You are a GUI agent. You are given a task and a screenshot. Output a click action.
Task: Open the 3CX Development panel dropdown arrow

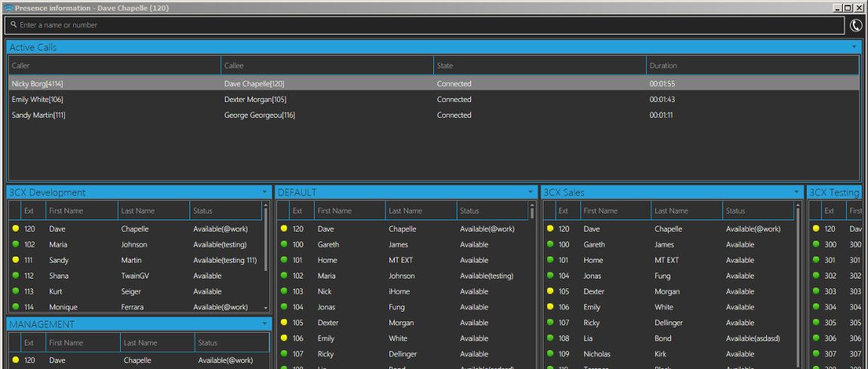pos(265,192)
